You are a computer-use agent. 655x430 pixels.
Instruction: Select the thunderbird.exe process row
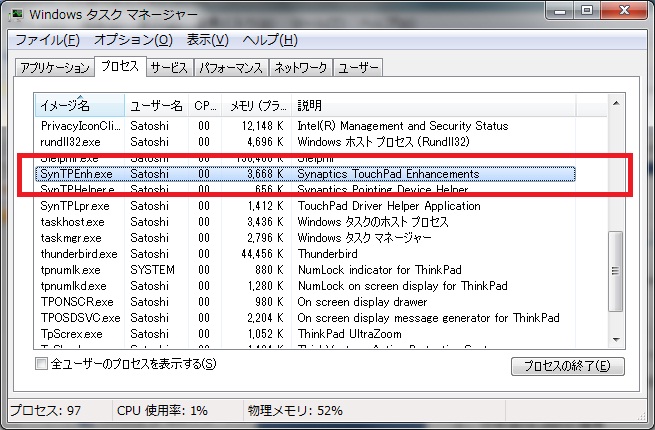click(x=305, y=254)
